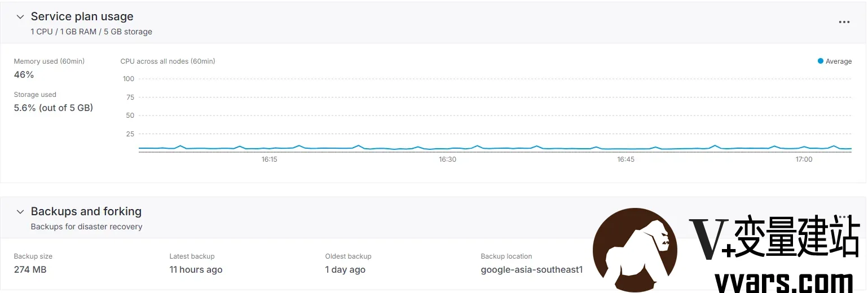Click the 16:15 time axis marker
The height and width of the screenshot is (293, 868).
pyautogui.click(x=269, y=159)
